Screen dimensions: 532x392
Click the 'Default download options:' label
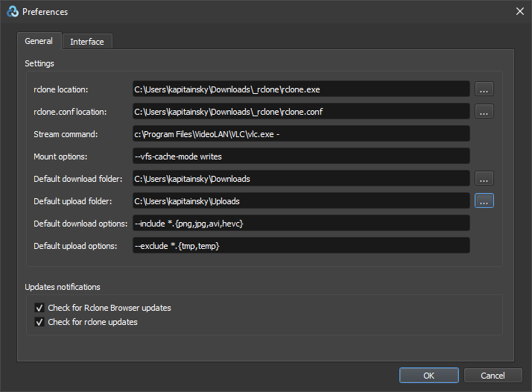pyautogui.click(x=80, y=224)
